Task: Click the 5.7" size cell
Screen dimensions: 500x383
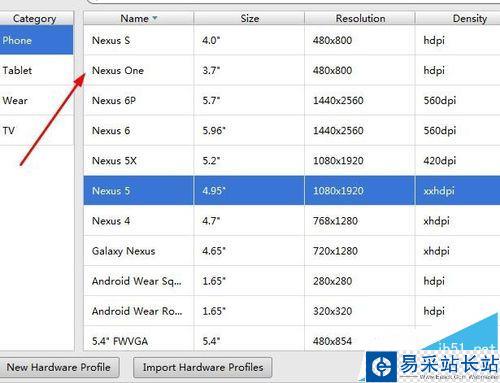Action: (x=249, y=100)
